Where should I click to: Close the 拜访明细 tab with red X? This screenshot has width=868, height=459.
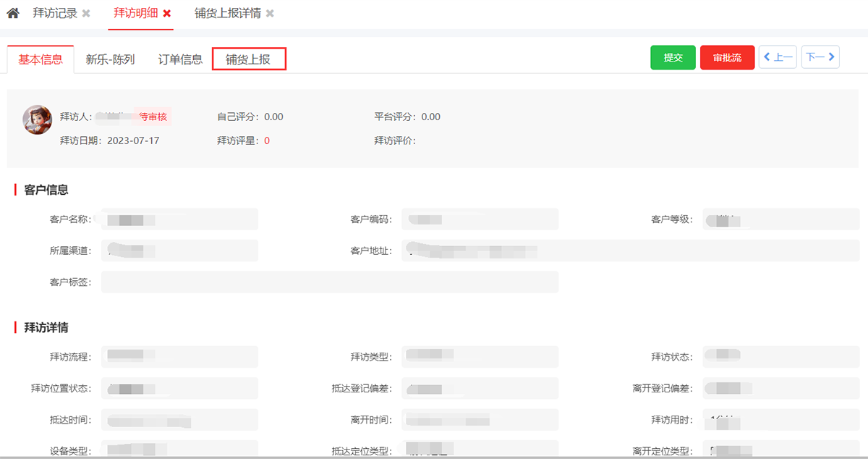pyautogui.click(x=167, y=14)
